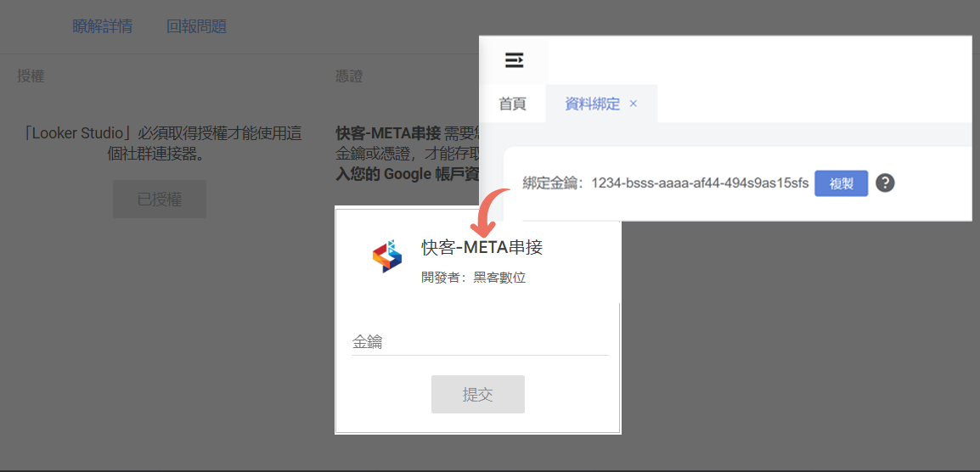Click the 開發者:黑客數位 developer label
980x472 pixels.
(x=473, y=278)
